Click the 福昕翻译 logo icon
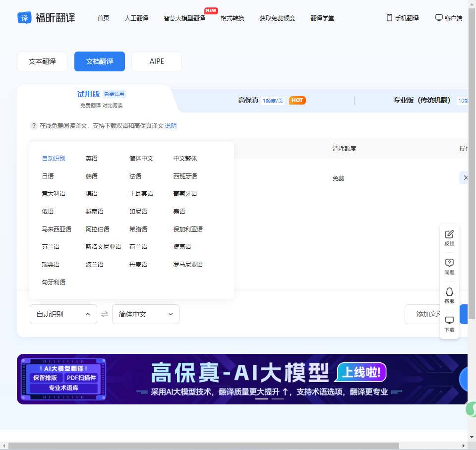This screenshot has height=450, width=476. [24, 18]
